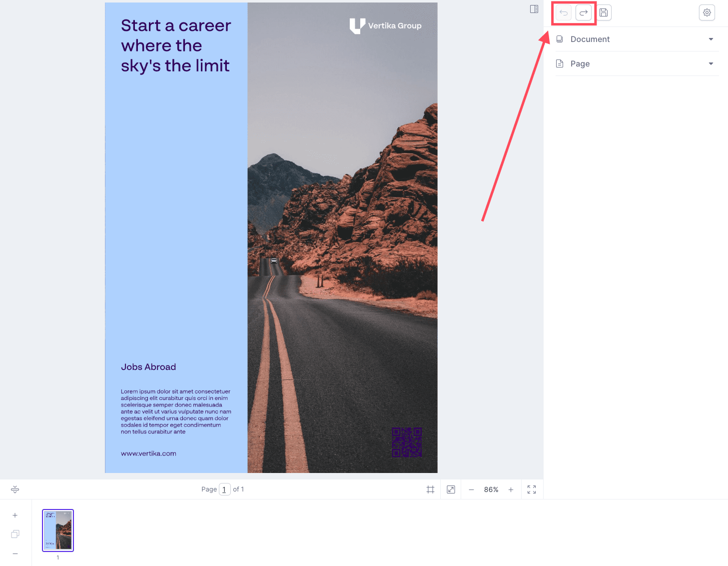This screenshot has height=566, width=728.
Task: Collapse the page thumbnails strip icon
Action: tap(15, 489)
